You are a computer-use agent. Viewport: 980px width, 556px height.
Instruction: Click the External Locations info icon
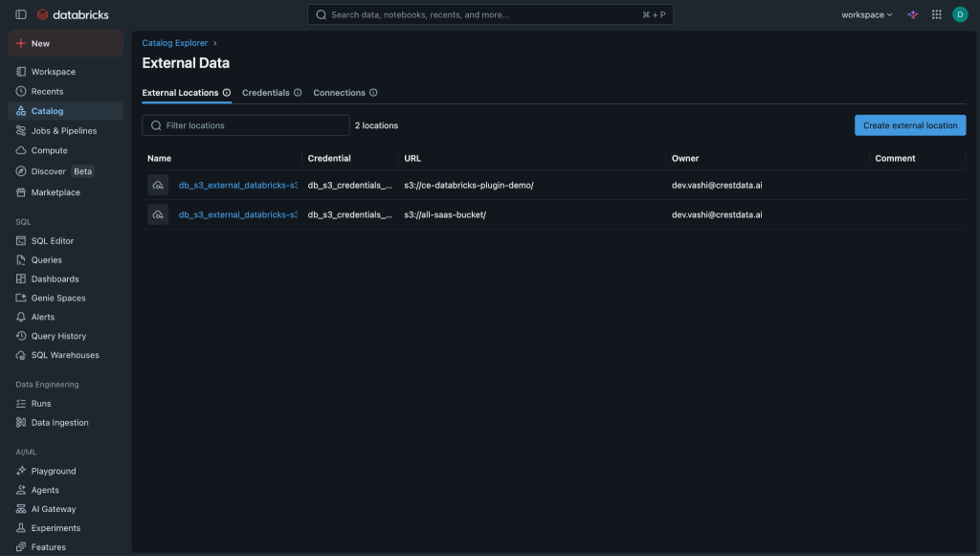click(227, 93)
